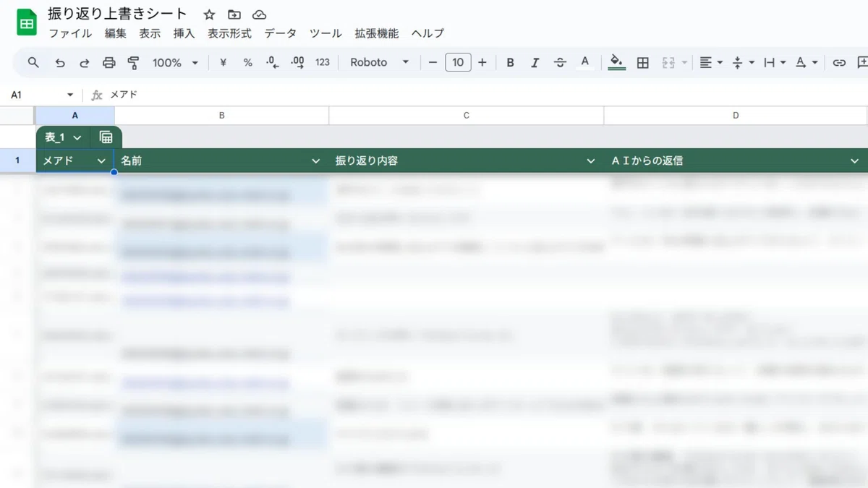Image resolution: width=868 pixels, height=488 pixels.
Task: Open the ファイル menu
Action: point(70,33)
